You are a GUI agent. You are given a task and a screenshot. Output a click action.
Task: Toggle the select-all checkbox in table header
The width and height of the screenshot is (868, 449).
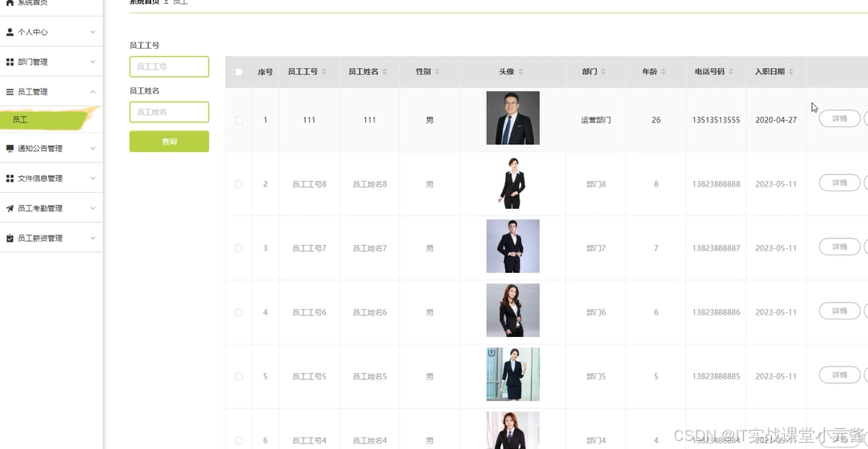pos(239,72)
